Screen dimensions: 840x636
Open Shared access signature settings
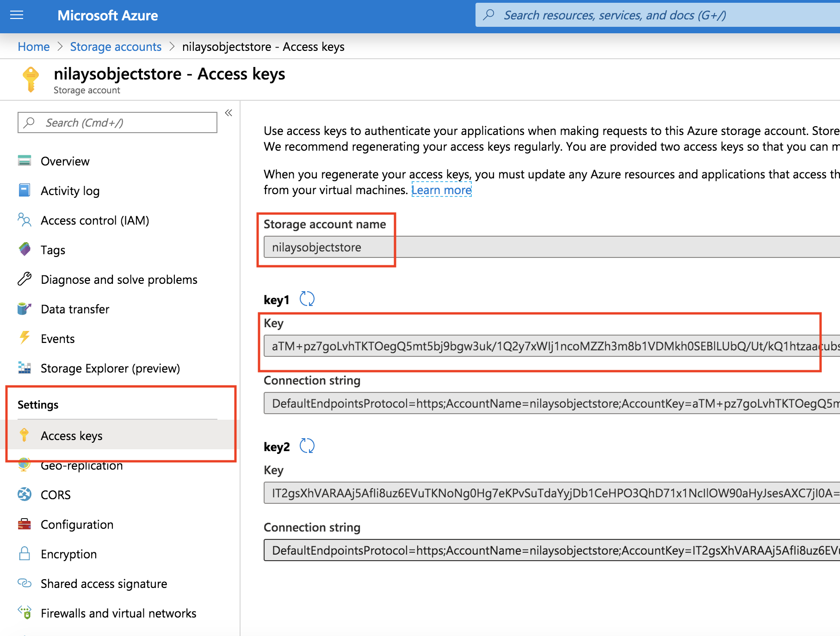(104, 584)
